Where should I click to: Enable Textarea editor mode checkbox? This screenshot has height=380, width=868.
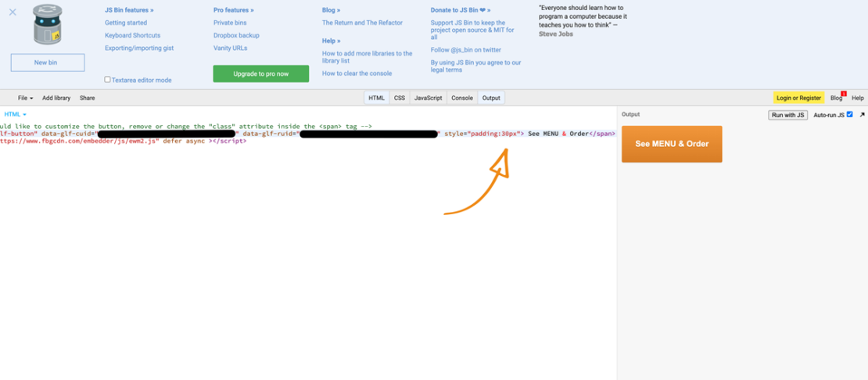108,80
